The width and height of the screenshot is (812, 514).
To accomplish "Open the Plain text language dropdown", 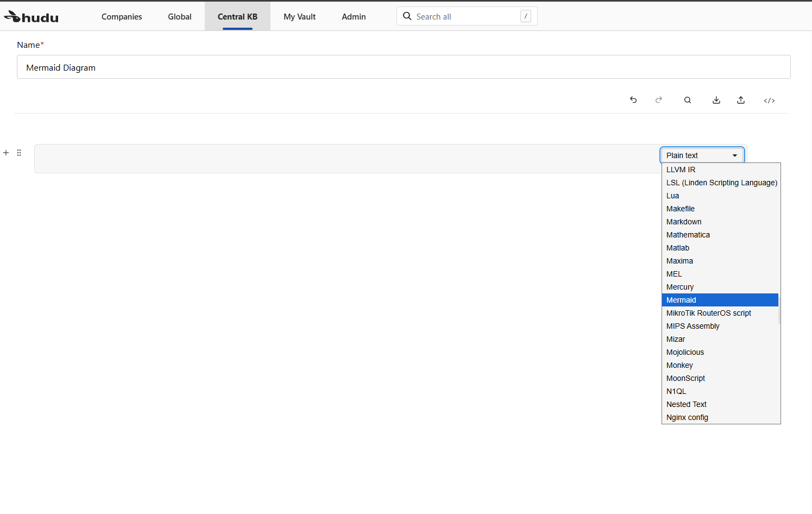I will click(x=702, y=155).
